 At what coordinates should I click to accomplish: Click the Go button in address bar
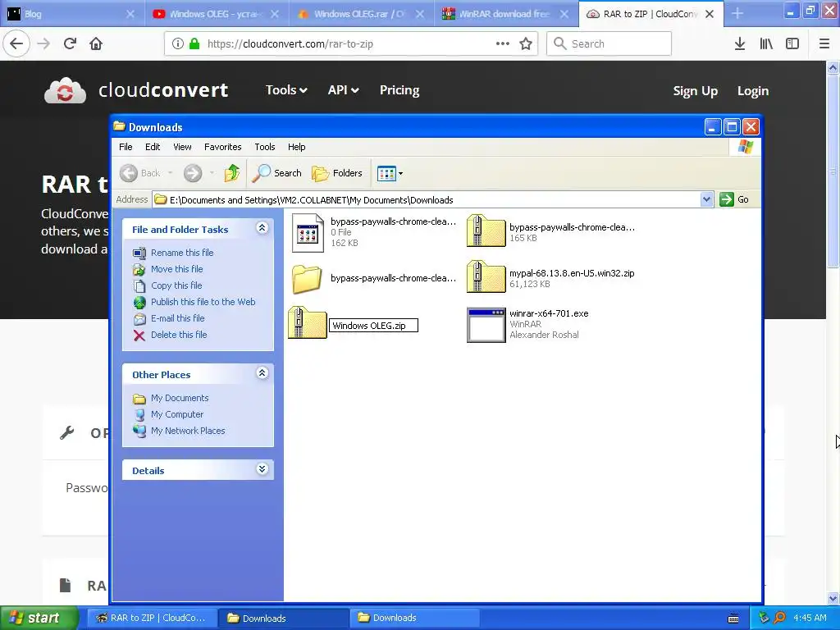point(734,199)
